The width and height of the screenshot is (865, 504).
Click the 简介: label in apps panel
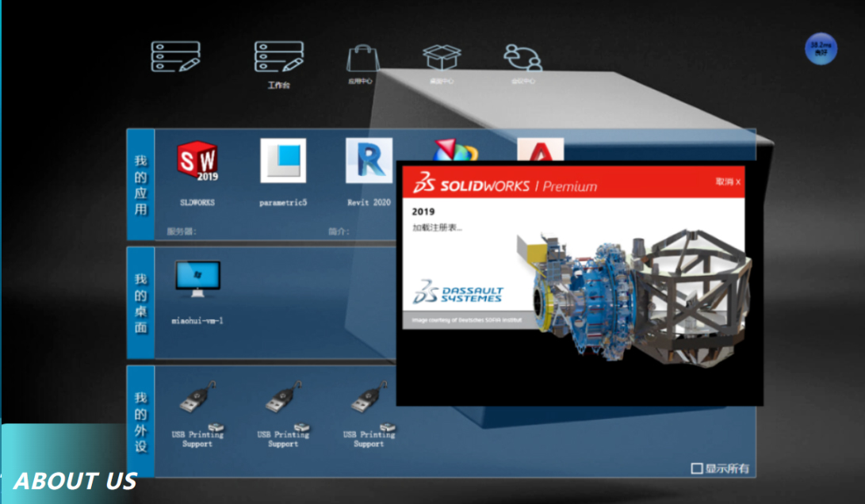pos(339,231)
